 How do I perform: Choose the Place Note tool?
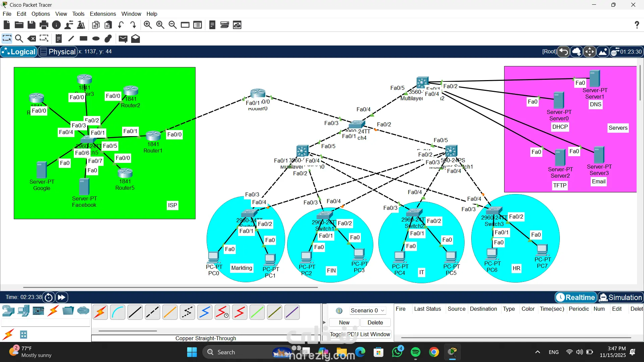coord(58,39)
